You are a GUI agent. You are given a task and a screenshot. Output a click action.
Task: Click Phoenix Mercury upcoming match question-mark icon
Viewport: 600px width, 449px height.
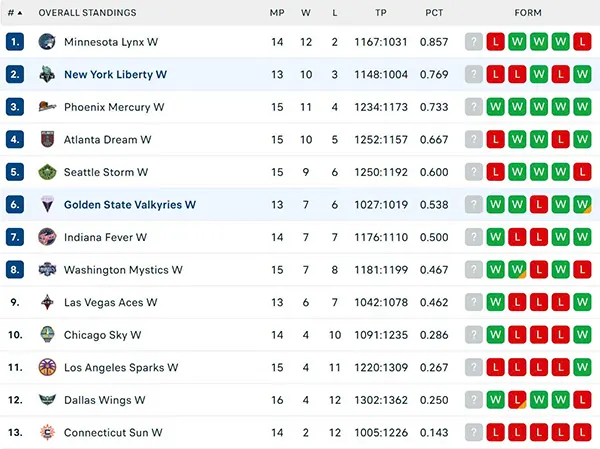coord(474,107)
